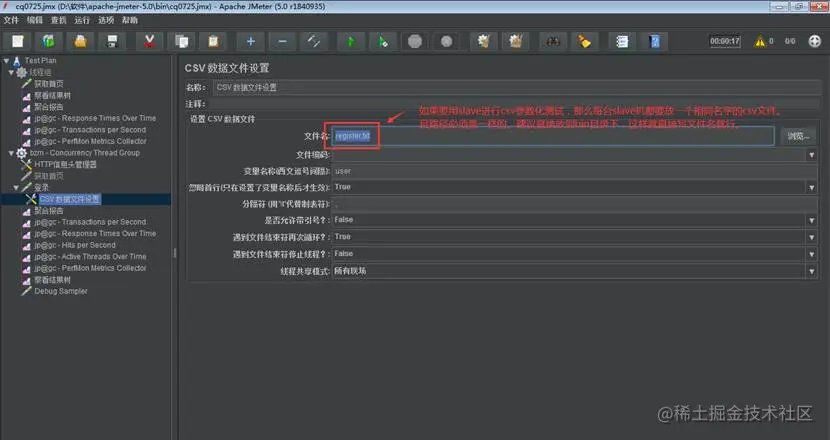
Task: Open Search with binoculars icon
Action: (x=553, y=41)
